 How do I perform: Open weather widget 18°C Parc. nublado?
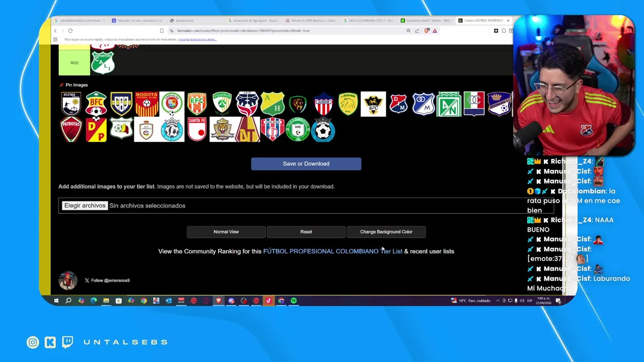(x=470, y=301)
